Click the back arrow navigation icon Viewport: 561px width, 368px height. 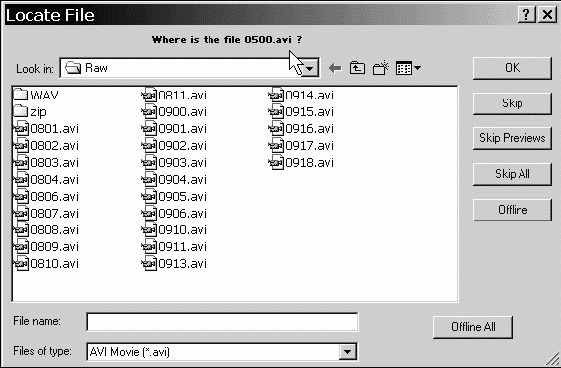point(335,68)
